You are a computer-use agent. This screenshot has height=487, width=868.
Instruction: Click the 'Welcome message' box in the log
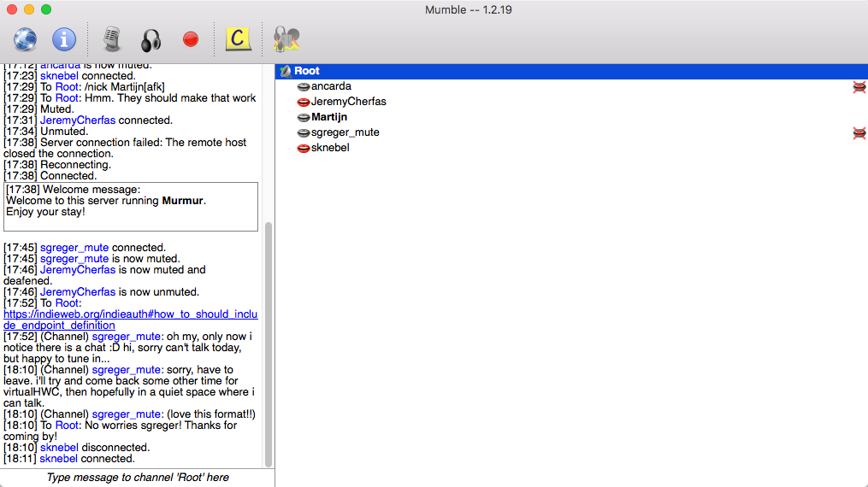[131, 207]
